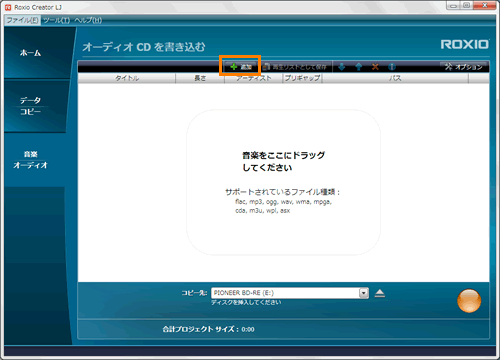Open the ヘルプ(H) menu

point(88,20)
